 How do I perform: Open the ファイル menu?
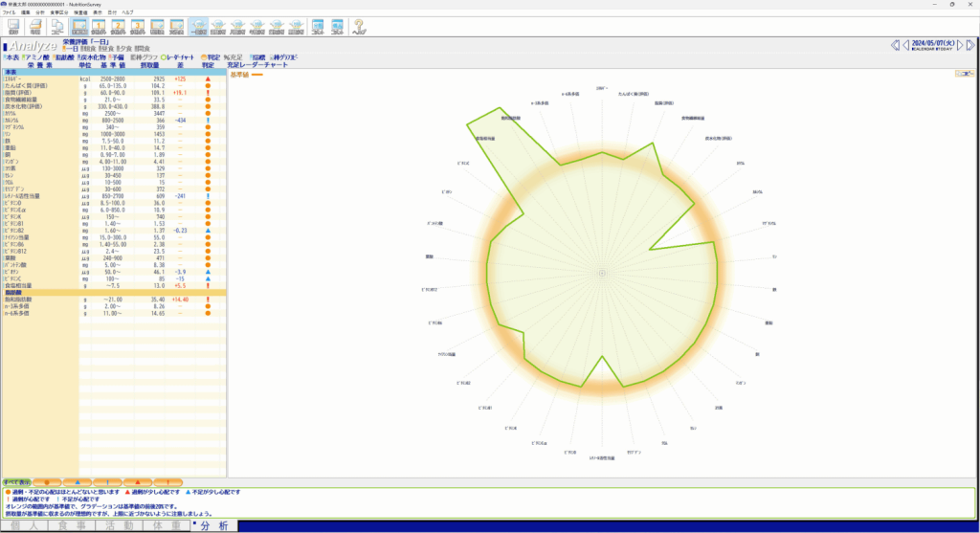pyautogui.click(x=9, y=12)
